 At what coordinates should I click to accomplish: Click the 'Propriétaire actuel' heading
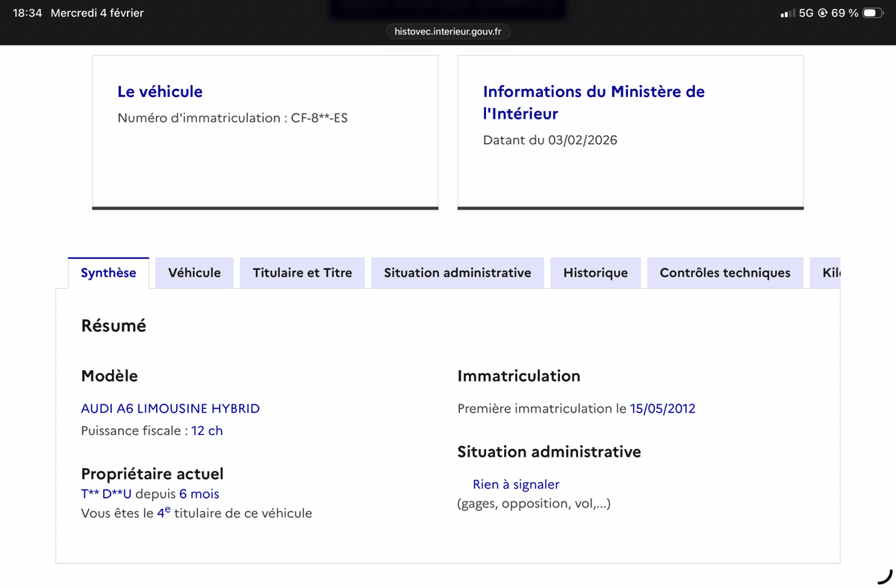click(152, 474)
